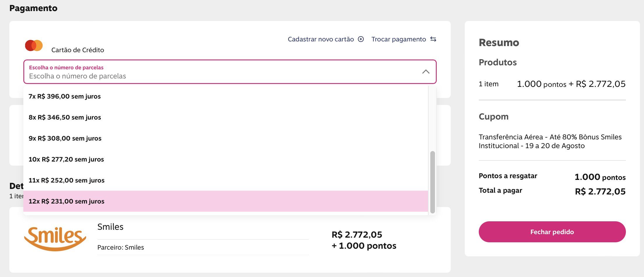Click Cadastrar novo cartão link
The height and width of the screenshot is (277, 644).
[x=321, y=39]
